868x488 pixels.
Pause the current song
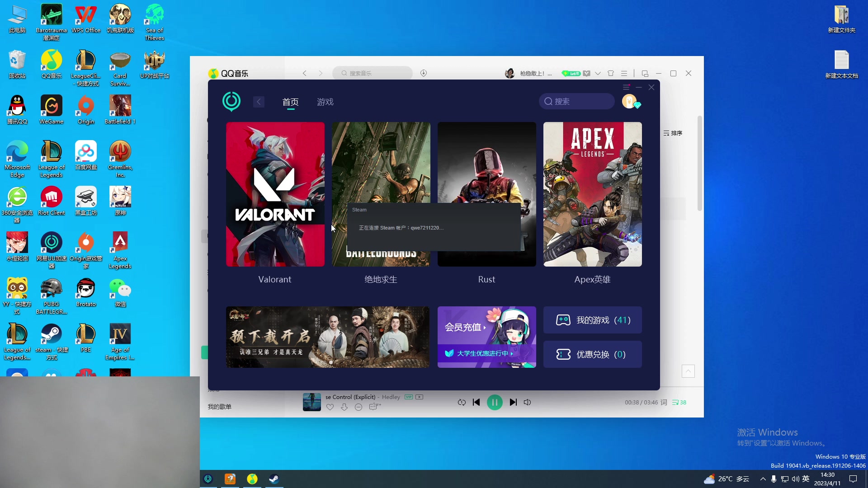[x=495, y=402]
